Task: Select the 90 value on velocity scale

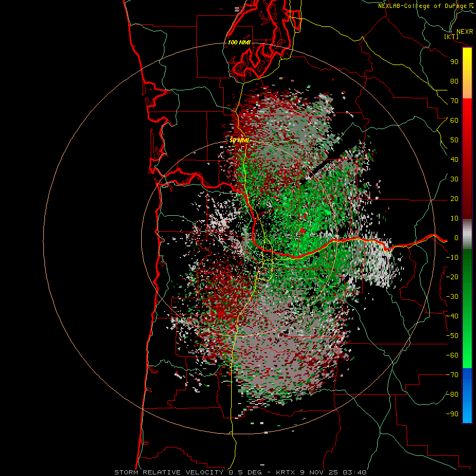Action: pyautogui.click(x=454, y=62)
